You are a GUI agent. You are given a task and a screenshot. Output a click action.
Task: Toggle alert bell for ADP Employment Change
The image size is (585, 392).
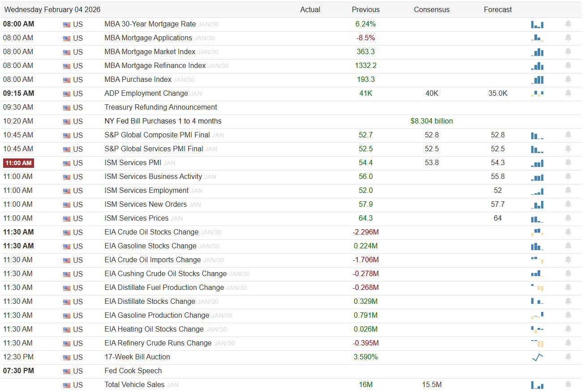[x=568, y=93]
